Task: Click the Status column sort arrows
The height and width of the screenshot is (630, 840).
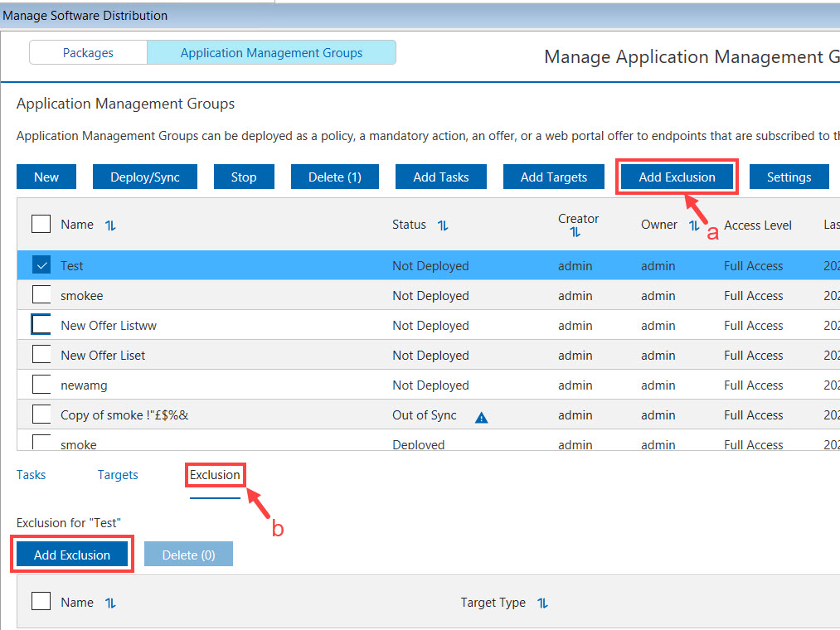Action: coord(443,225)
